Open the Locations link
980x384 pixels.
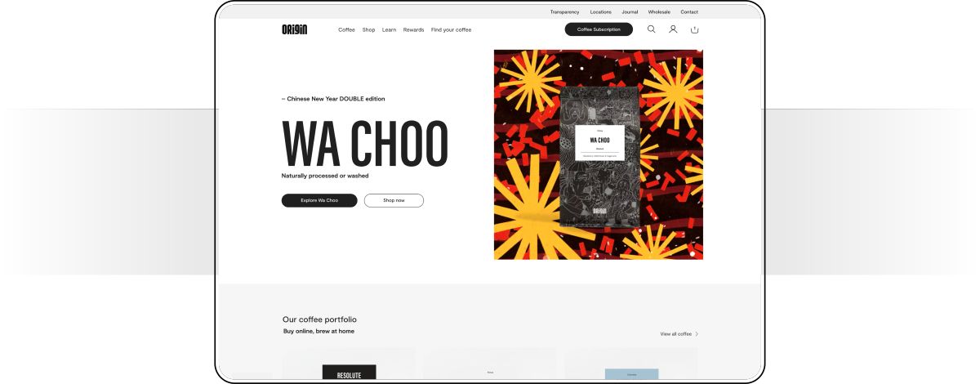coord(601,12)
